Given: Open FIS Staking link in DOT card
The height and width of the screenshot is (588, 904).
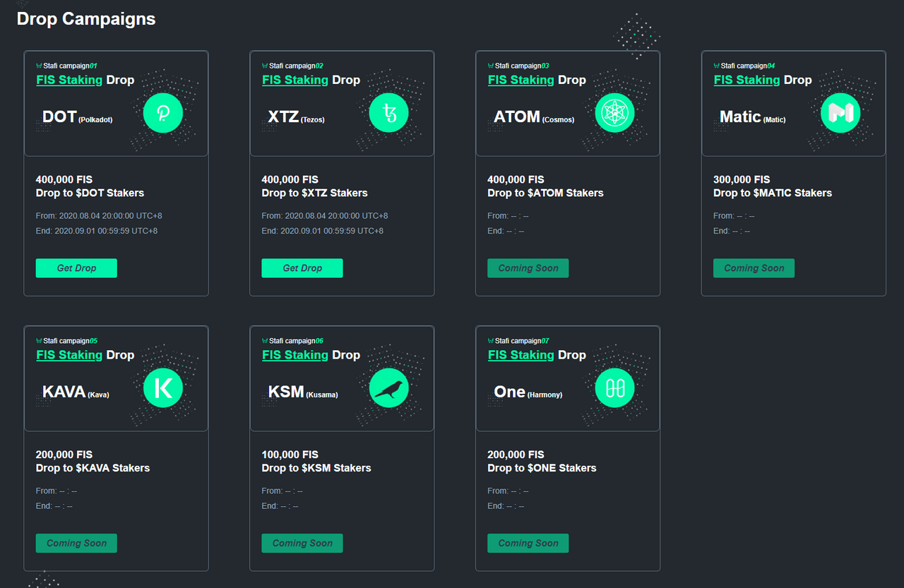Looking at the screenshot, I should point(69,80).
